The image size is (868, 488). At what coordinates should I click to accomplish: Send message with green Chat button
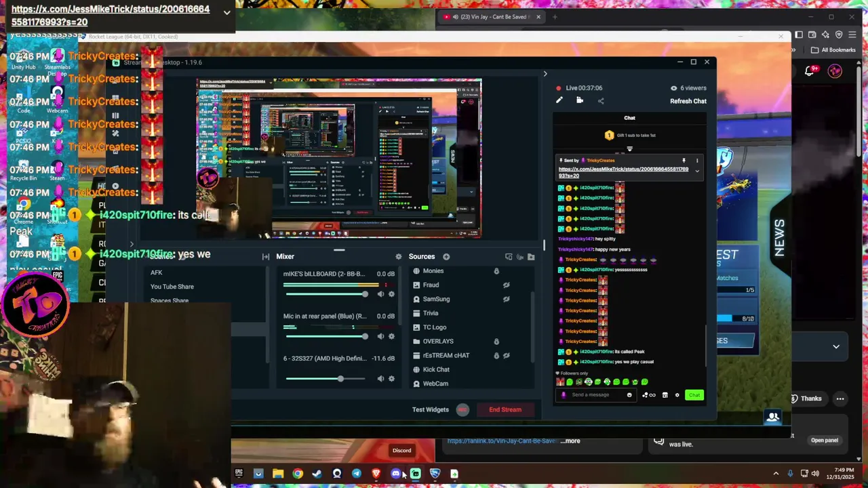tap(694, 395)
